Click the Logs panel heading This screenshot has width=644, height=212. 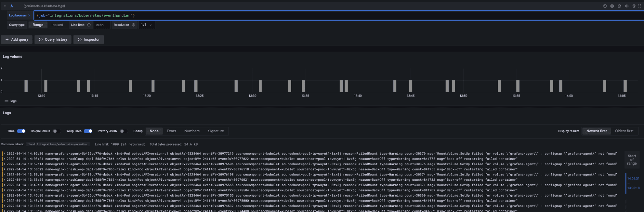pyautogui.click(x=7, y=113)
